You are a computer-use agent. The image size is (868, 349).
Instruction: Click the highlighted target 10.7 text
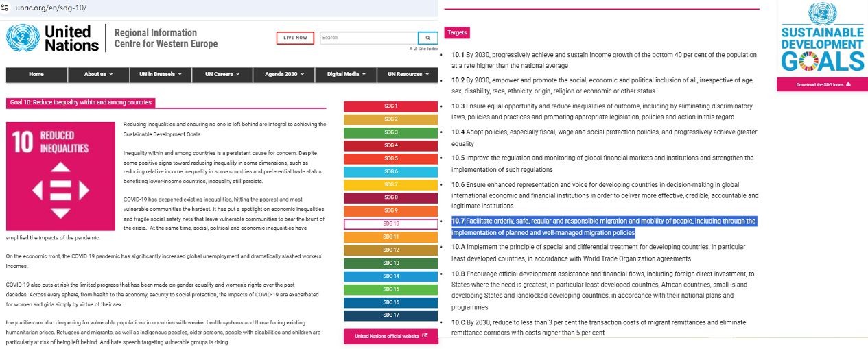coord(604,227)
